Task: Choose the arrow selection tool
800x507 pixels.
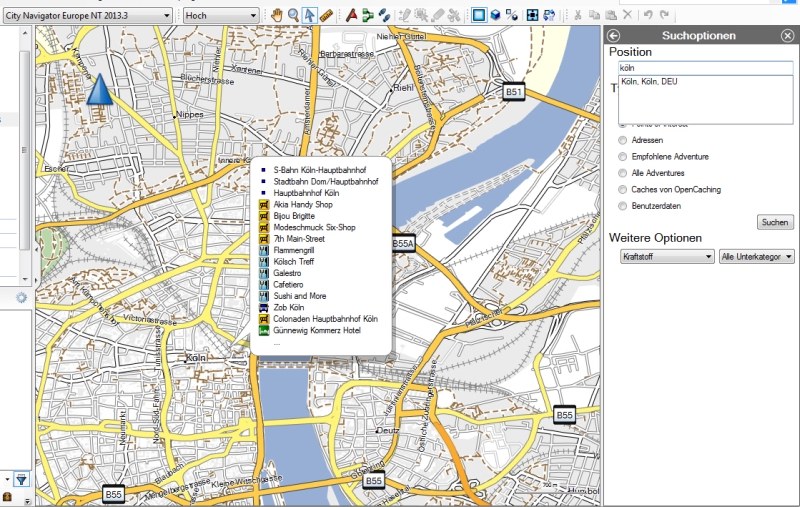Action: click(x=310, y=15)
